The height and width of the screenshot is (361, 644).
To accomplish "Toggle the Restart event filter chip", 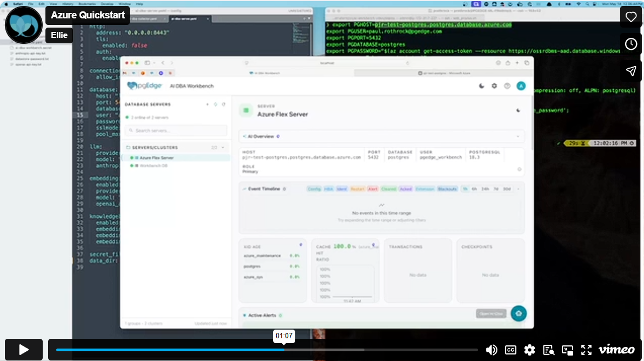I will click(x=357, y=189).
